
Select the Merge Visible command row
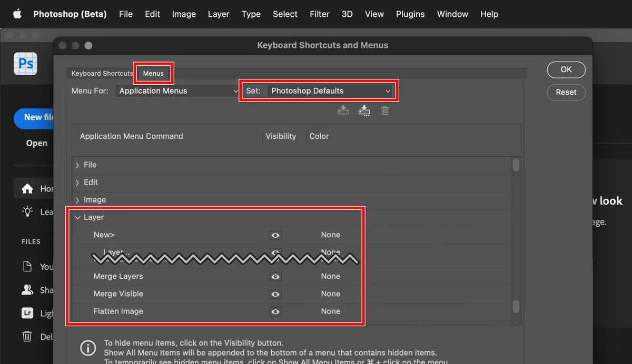292,294
